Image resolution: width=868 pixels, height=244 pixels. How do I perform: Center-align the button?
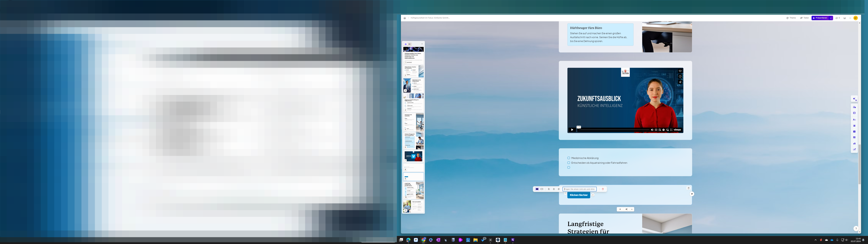coord(554,189)
